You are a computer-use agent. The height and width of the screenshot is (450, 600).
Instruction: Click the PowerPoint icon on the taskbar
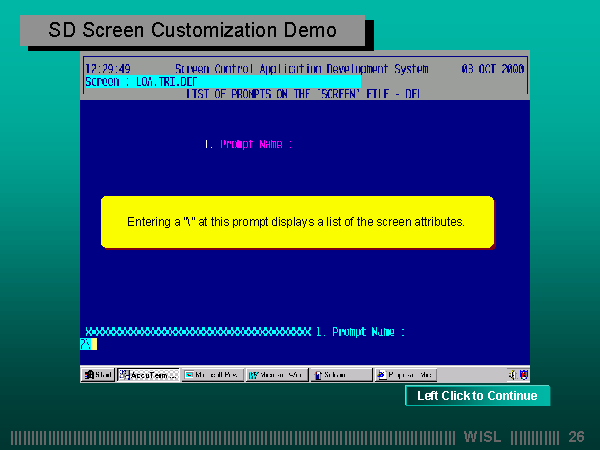[x=189, y=375]
